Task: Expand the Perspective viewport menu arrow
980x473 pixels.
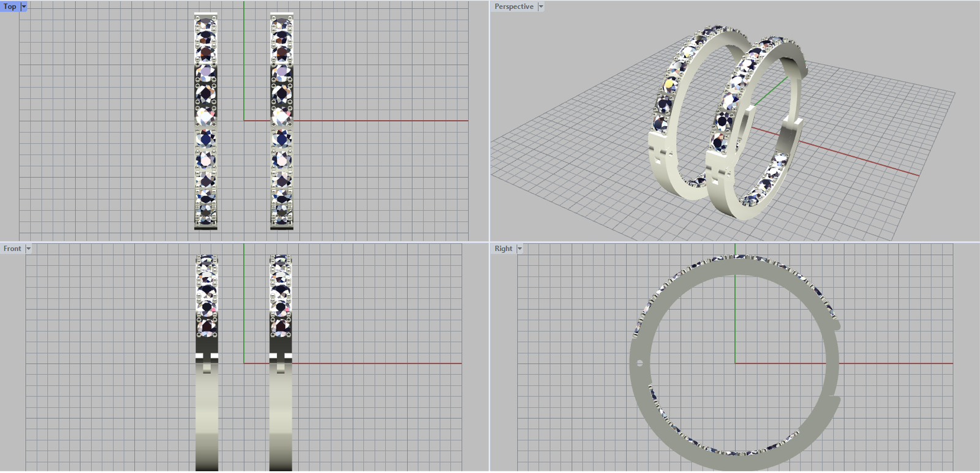Action: (540, 7)
